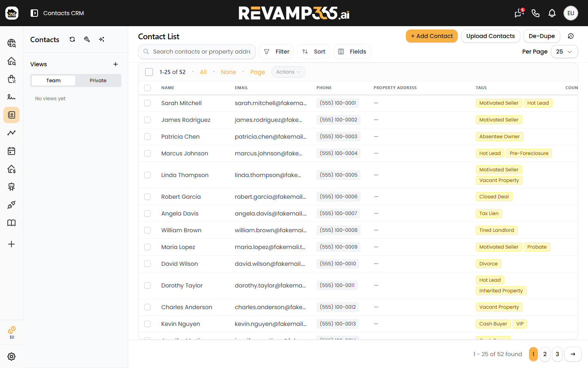Click the plus icon in left sidebar
Screen dimensions: 588x368
coord(11,244)
